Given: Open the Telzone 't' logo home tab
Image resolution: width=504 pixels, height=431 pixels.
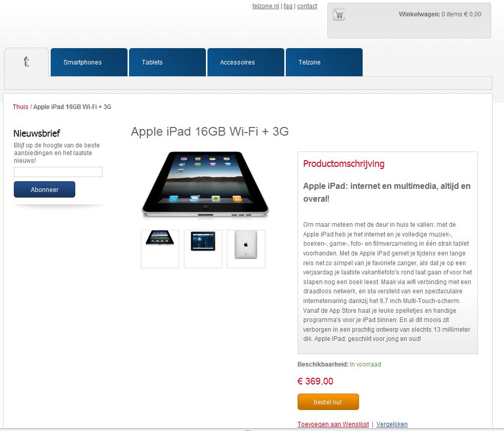Looking at the screenshot, I should [26, 62].
